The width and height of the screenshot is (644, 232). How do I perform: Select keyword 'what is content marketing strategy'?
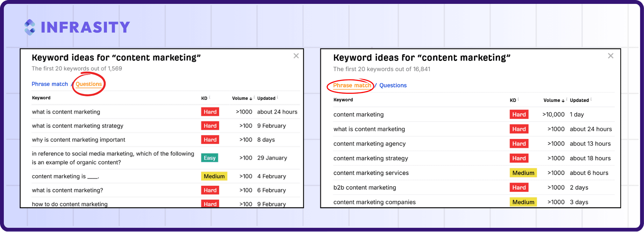(77, 126)
